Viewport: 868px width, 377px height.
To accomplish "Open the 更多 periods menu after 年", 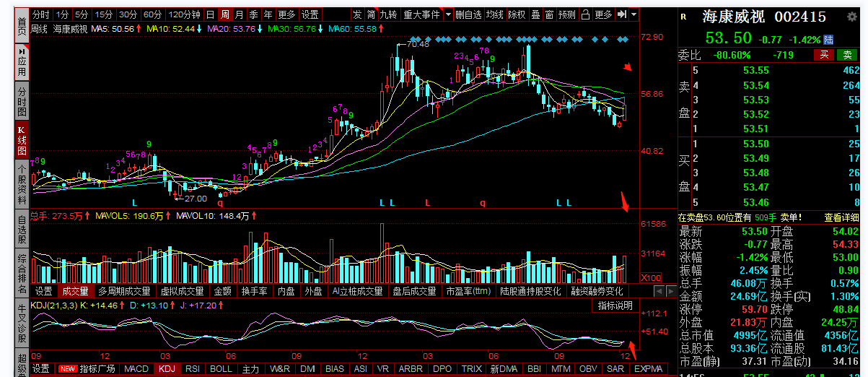I will (x=286, y=14).
